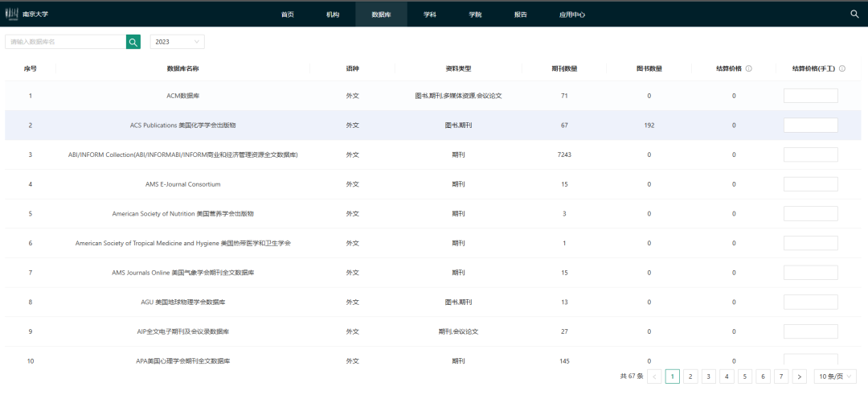
Task: Click manual price field for ACS Publications
Action: [810, 125]
